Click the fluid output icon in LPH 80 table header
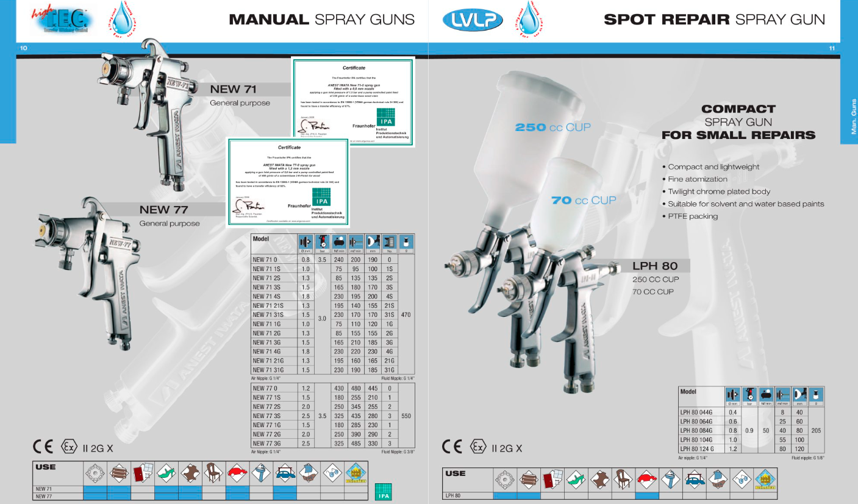858x504 pixels. (783, 393)
